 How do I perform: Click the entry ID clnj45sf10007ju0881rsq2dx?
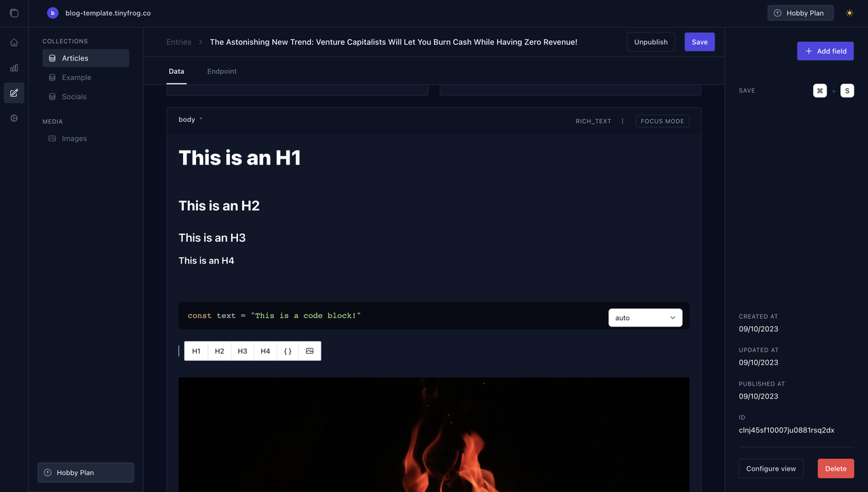pyautogui.click(x=787, y=430)
